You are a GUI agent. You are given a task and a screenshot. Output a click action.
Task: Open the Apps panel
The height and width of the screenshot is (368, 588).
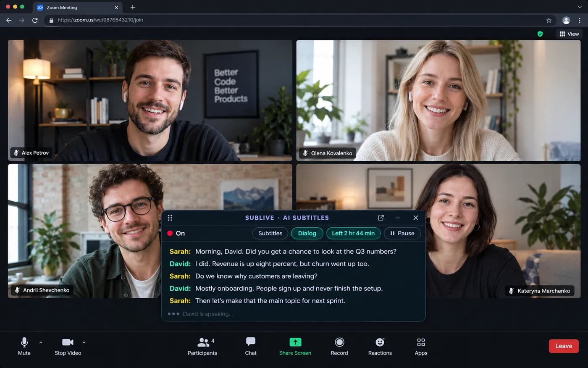tap(421, 346)
